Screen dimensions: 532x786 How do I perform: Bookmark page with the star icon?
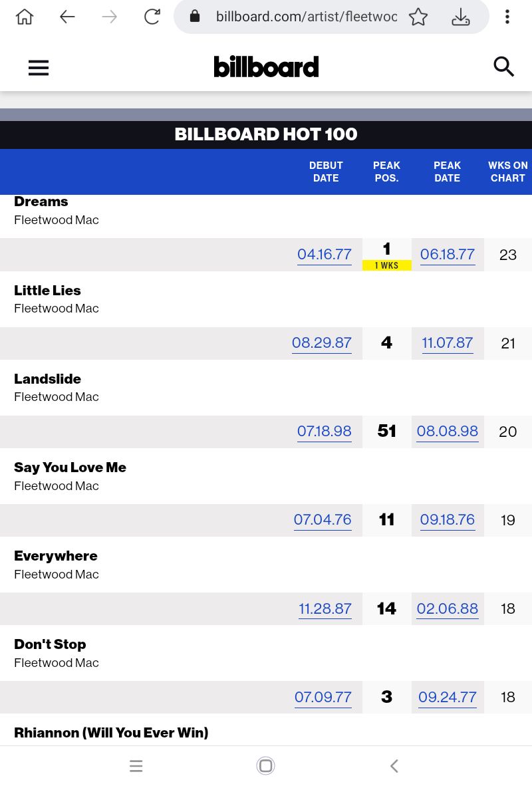coord(418,17)
